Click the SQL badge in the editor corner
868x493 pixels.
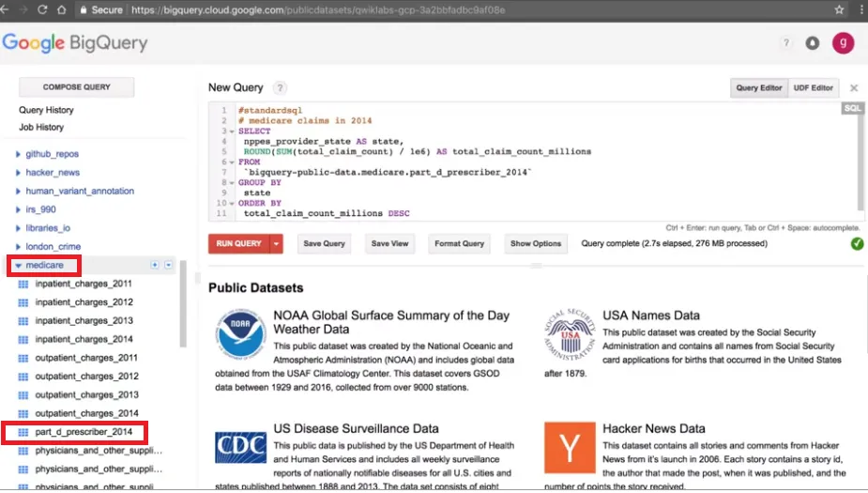tap(852, 108)
